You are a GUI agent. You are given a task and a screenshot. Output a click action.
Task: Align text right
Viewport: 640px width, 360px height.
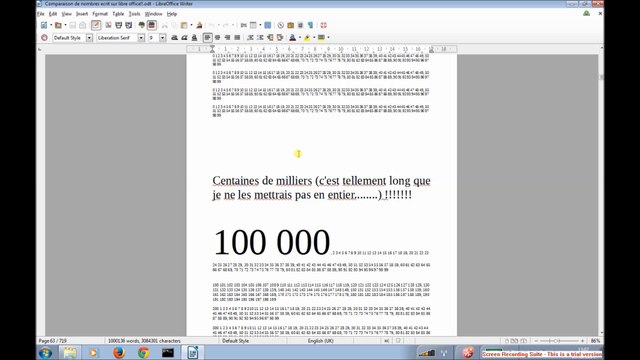click(227, 38)
